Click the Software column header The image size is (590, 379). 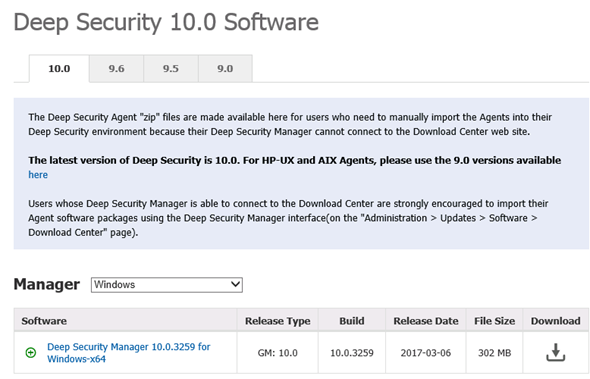tap(125, 321)
